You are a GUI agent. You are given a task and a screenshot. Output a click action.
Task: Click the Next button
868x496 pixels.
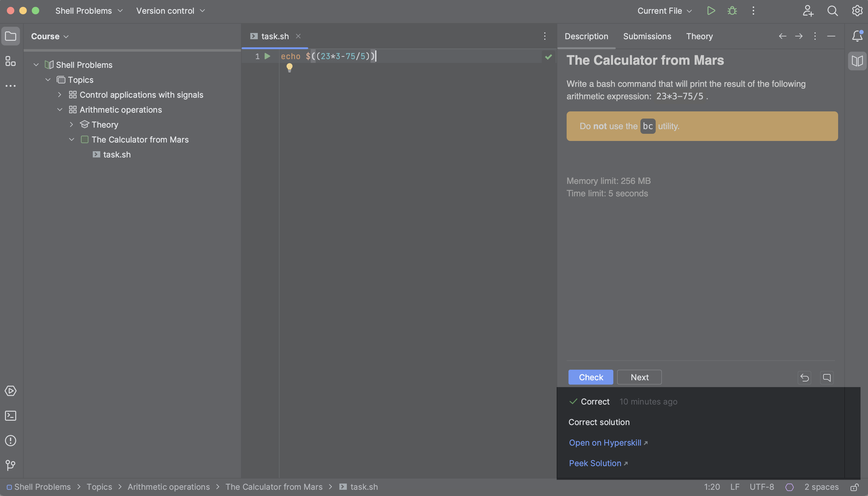click(639, 377)
